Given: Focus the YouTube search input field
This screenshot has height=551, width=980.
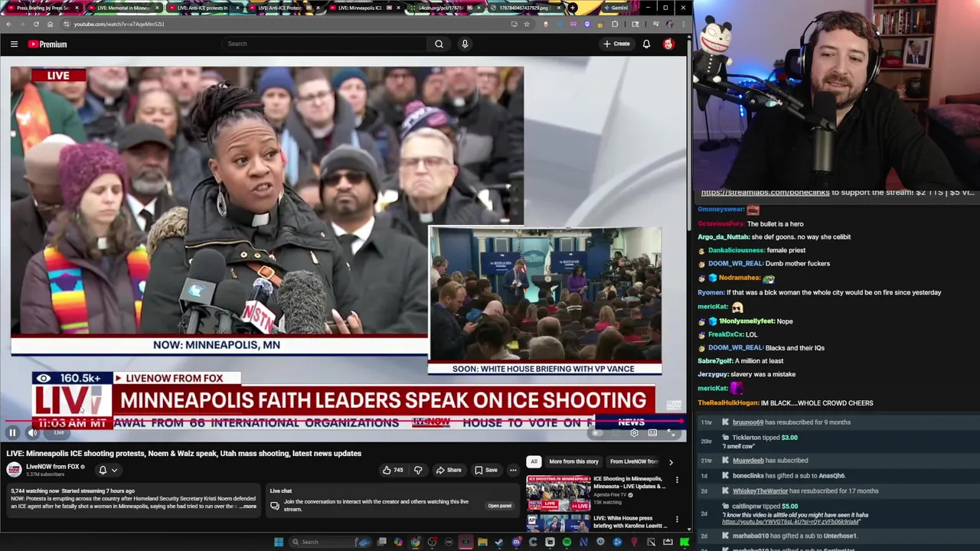Looking at the screenshot, I should pos(325,44).
